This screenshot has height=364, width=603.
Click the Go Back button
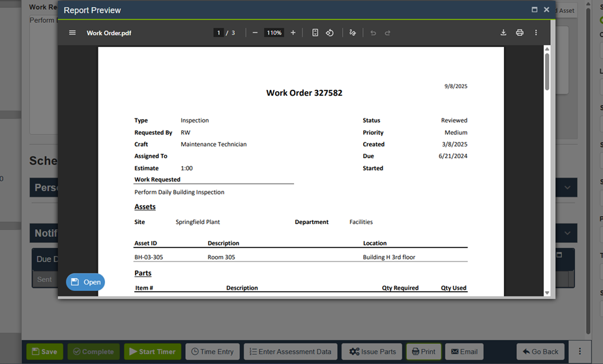tap(541, 352)
